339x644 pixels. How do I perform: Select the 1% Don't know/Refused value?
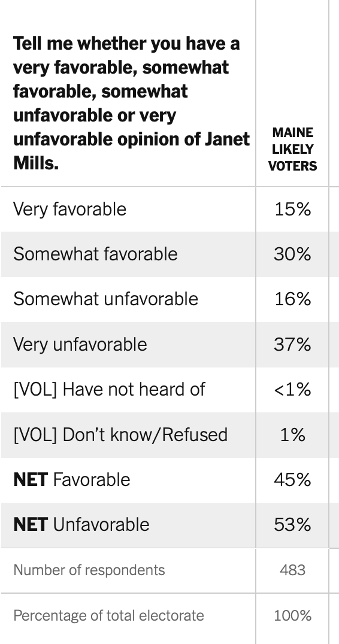pyautogui.click(x=292, y=435)
